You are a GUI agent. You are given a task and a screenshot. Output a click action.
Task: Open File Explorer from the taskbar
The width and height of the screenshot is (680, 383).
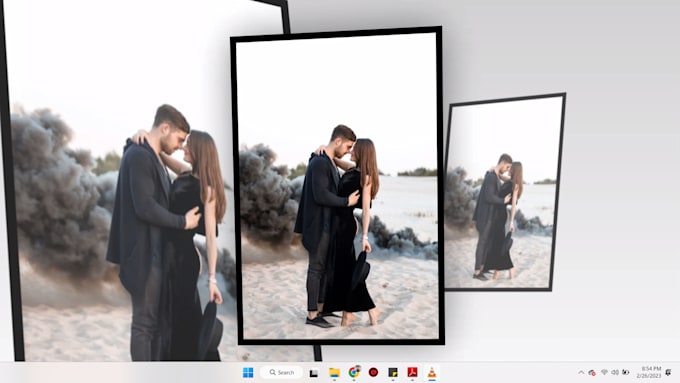tap(334, 373)
